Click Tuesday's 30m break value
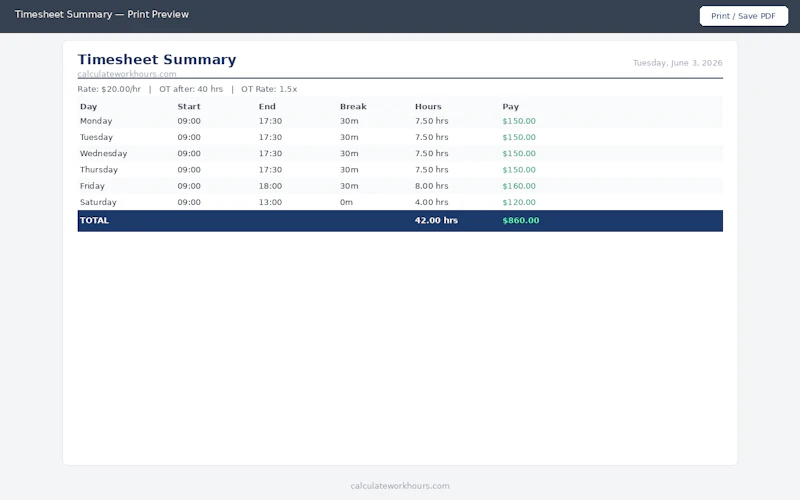The height and width of the screenshot is (500, 800). [x=349, y=137]
